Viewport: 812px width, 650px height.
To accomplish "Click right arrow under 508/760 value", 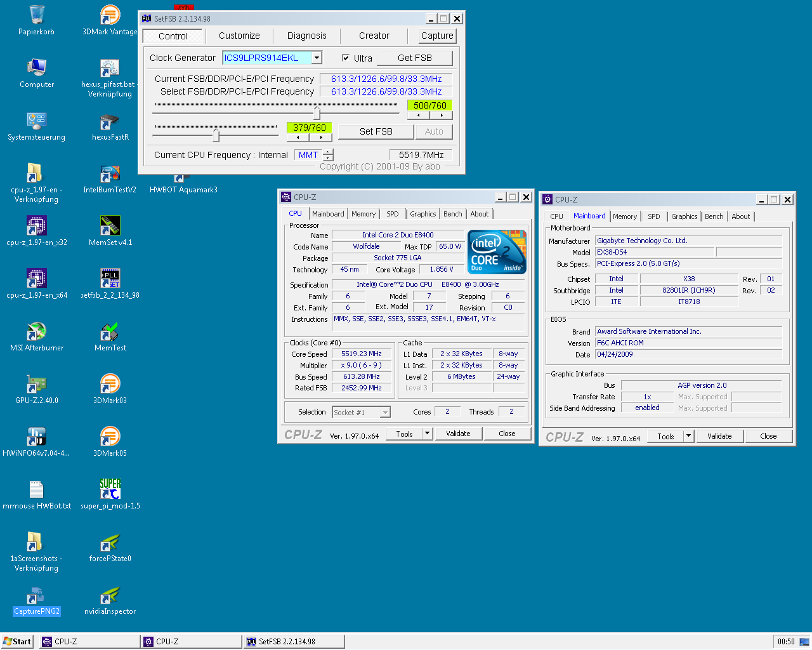I will click(x=442, y=116).
